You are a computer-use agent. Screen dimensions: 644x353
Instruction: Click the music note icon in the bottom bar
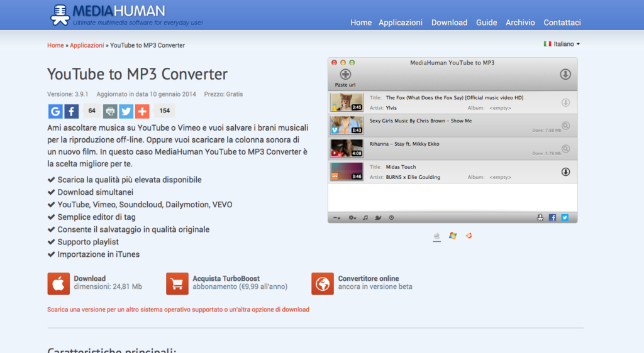tap(365, 218)
